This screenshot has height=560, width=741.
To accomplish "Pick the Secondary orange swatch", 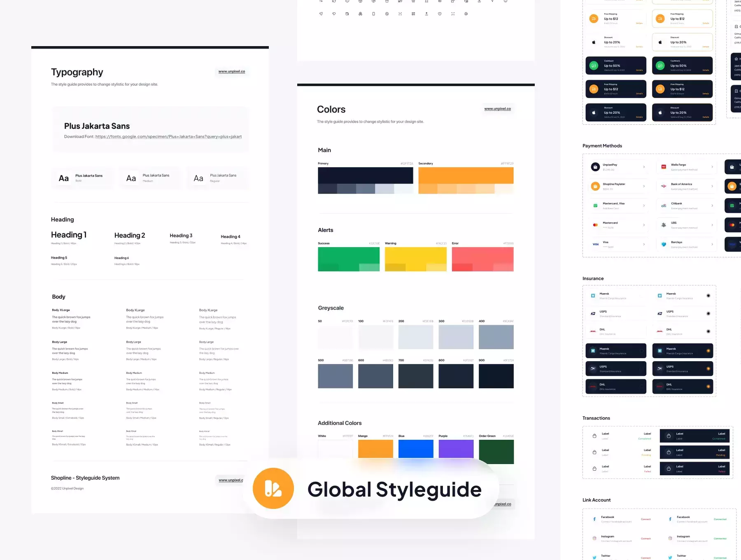I will [x=466, y=175].
